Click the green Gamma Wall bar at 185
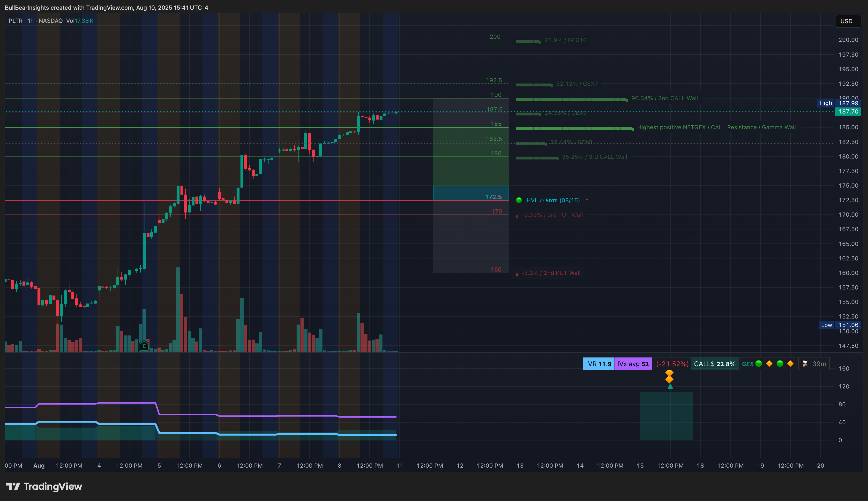 [575, 128]
